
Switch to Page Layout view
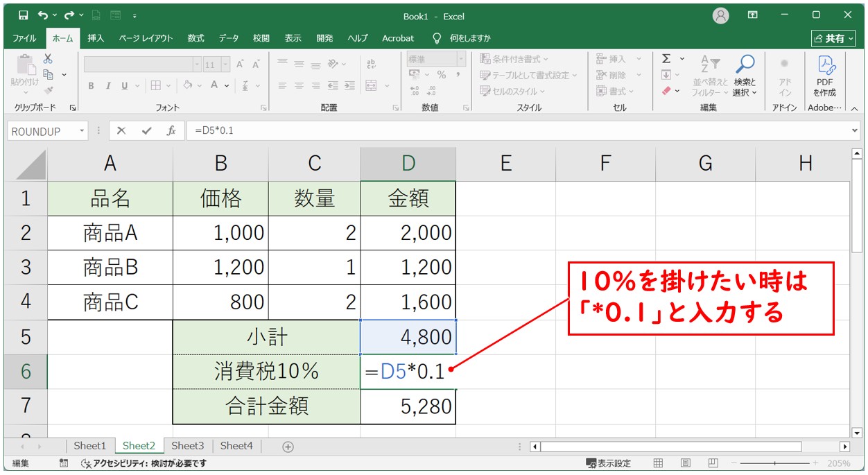(686, 463)
